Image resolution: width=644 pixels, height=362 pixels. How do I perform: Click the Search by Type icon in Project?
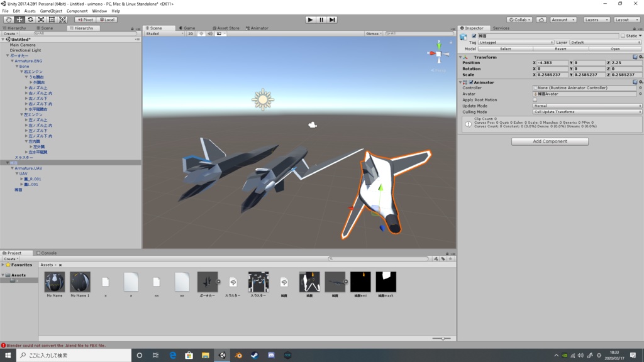click(x=436, y=259)
